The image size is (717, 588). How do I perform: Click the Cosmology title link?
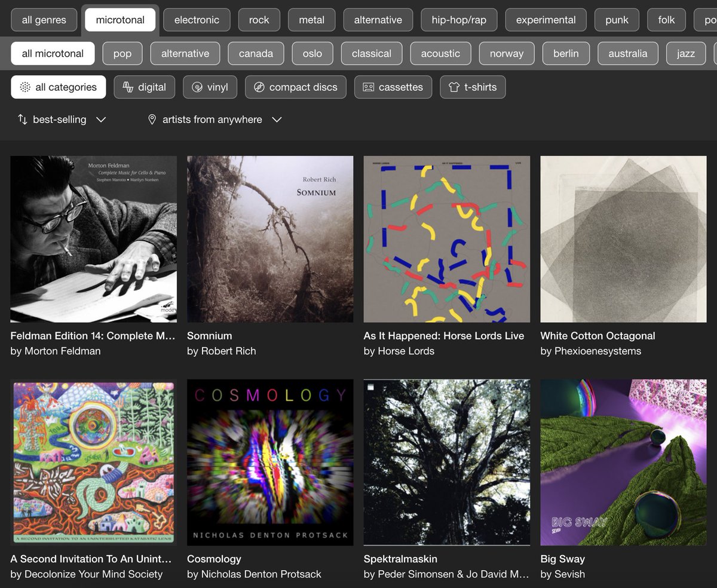(214, 559)
